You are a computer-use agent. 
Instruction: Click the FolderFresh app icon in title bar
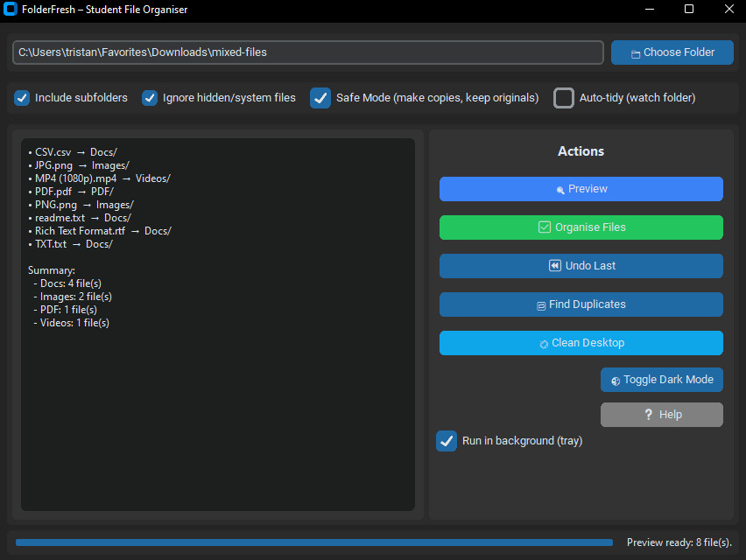pos(10,9)
